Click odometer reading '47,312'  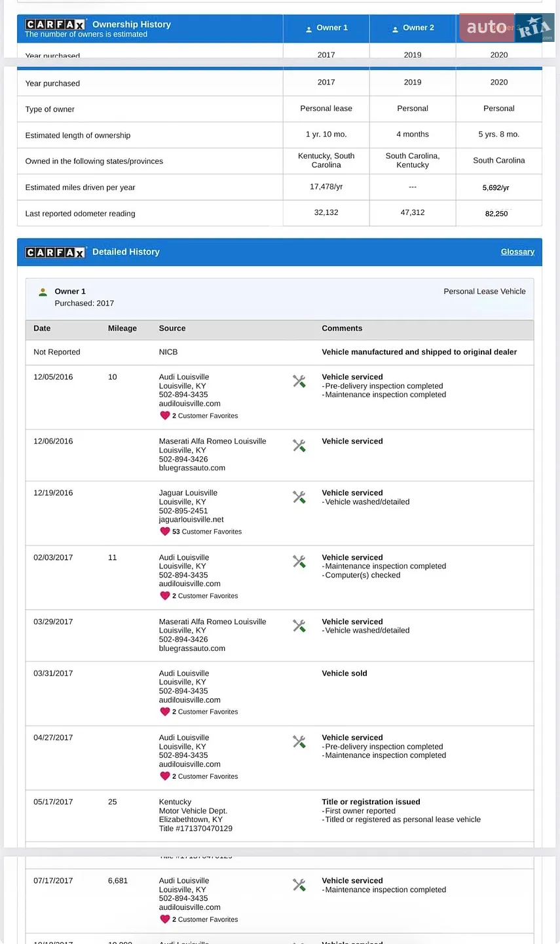[x=413, y=212]
